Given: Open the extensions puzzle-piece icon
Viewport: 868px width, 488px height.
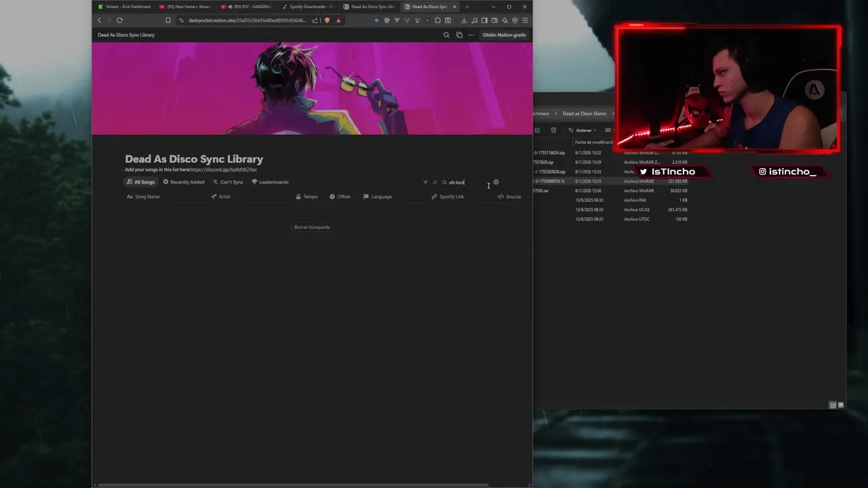Looking at the screenshot, I should tap(437, 20).
